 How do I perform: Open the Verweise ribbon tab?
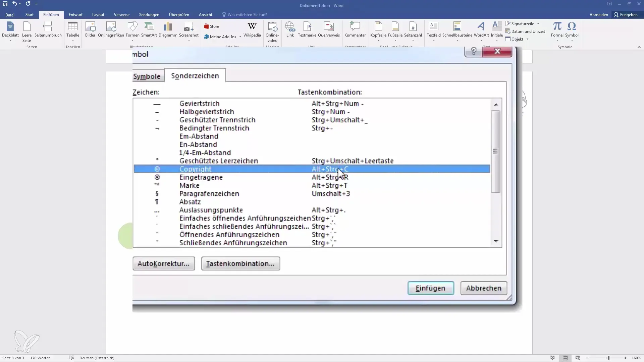coord(122,15)
